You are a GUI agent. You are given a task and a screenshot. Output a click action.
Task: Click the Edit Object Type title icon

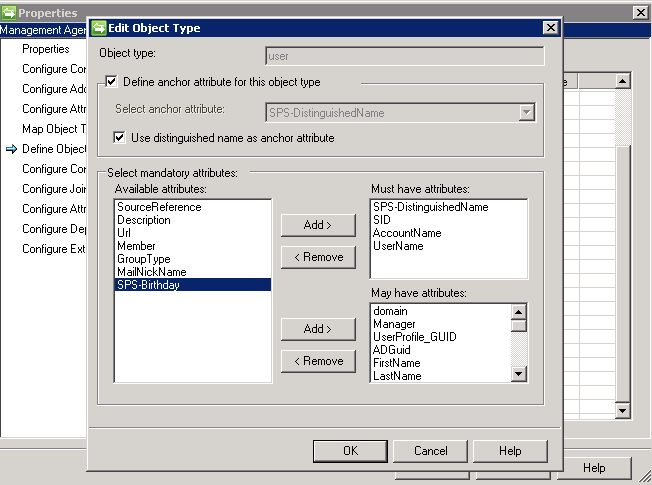(99, 28)
